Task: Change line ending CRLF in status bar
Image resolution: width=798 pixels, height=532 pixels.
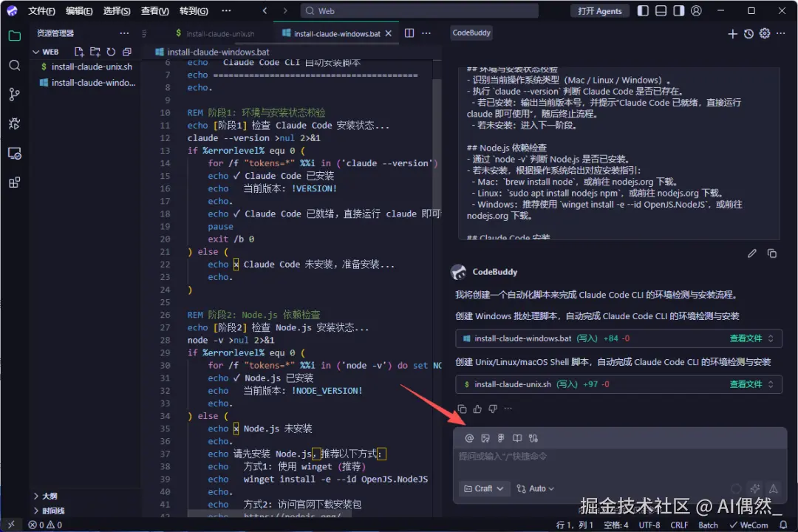Action: tap(680, 525)
